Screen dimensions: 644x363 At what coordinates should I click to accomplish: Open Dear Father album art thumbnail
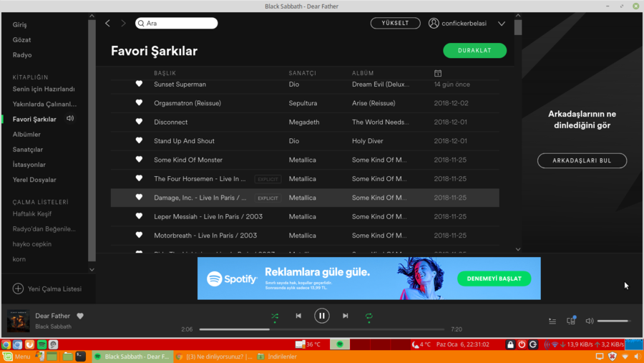click(x=18, y=321)
